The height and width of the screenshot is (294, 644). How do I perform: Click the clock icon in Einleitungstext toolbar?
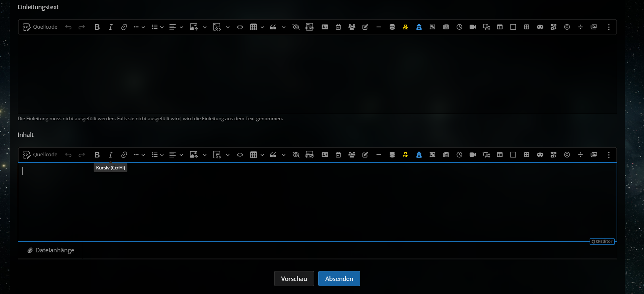click(x=459, y=27)
